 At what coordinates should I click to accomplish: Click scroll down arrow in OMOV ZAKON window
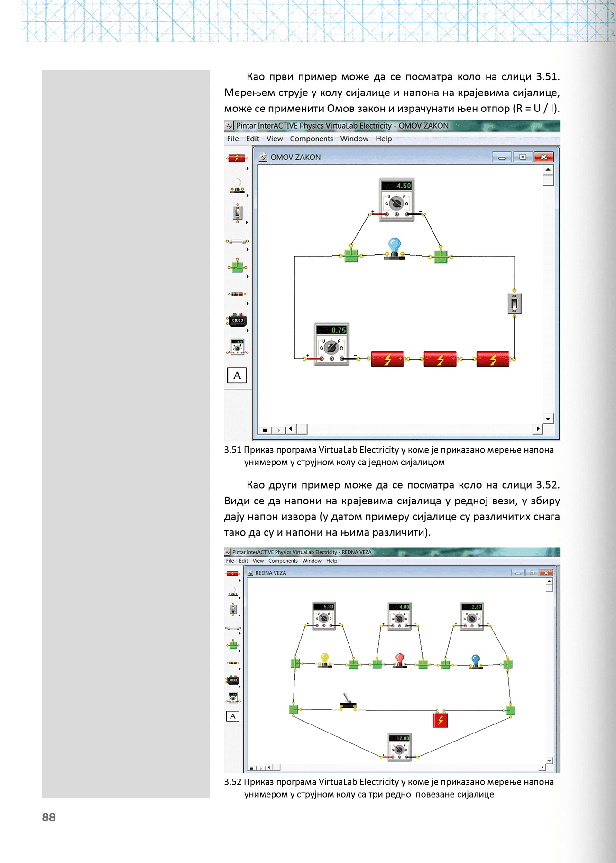(548, 419)
